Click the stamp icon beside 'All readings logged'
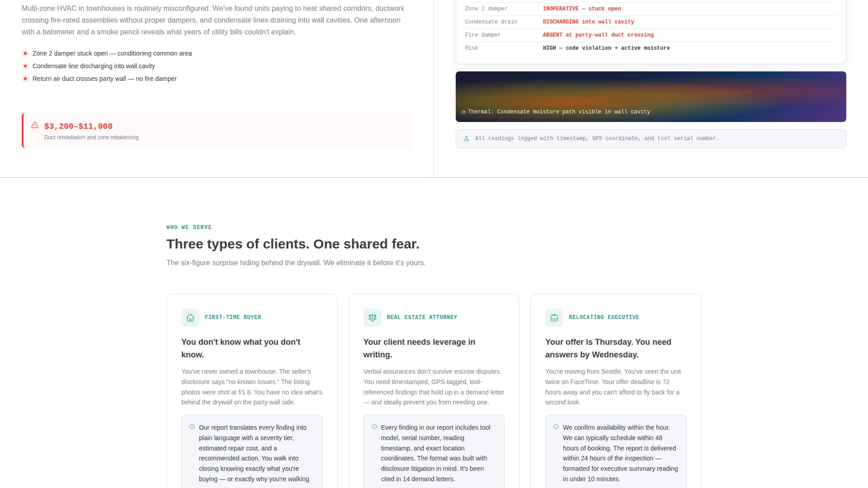This screenshot has width=868, height=488. pos(467,139)
